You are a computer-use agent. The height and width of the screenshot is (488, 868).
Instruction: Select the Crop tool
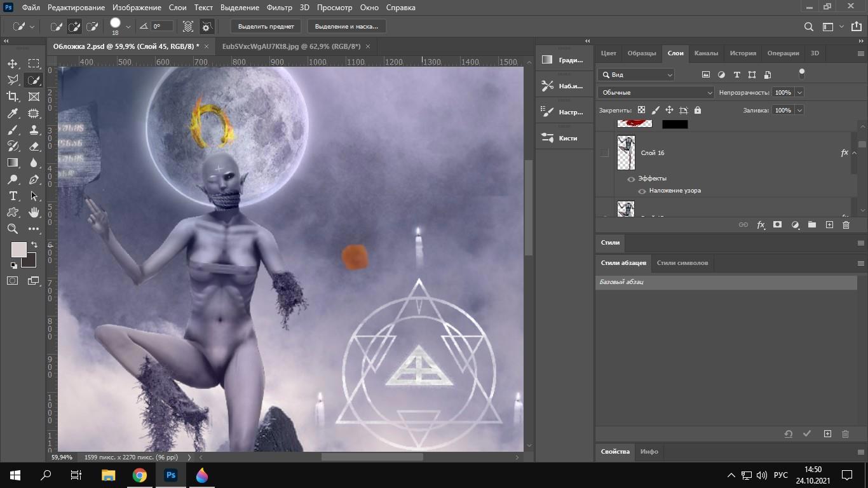tap(13, 97)
